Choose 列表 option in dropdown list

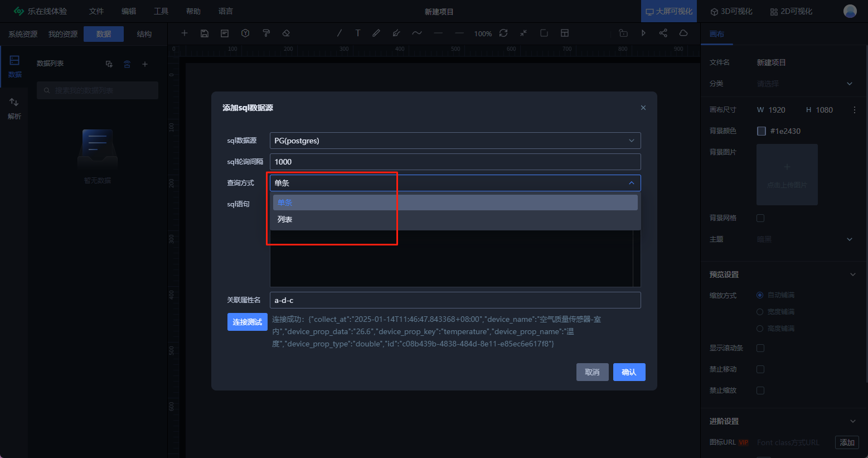[x=455, y=219]
